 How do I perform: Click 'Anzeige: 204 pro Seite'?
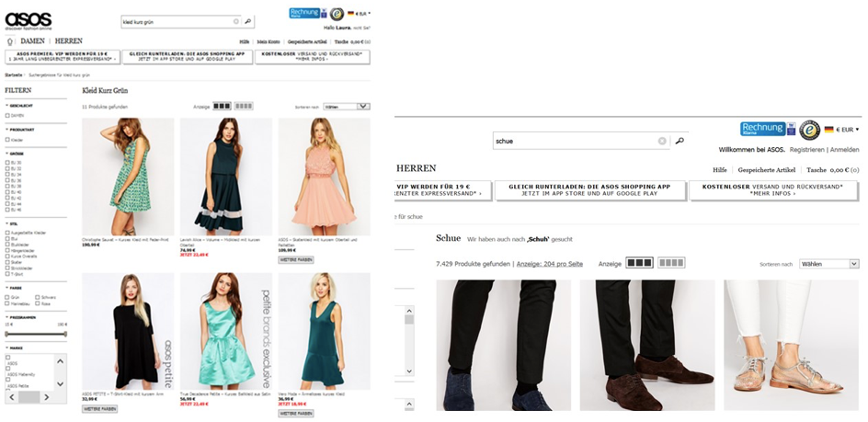click(x=550, y=264)
